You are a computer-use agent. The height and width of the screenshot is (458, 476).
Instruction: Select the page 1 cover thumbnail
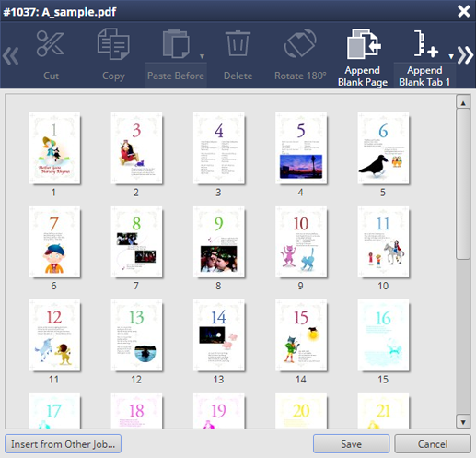(54, 148)
